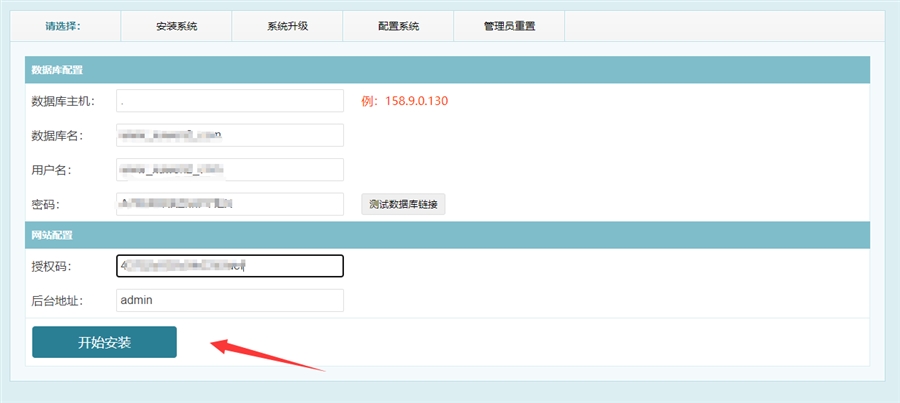The image size is (900, 403).
Task: Click the 密码 input field
Action: point(229,204)
